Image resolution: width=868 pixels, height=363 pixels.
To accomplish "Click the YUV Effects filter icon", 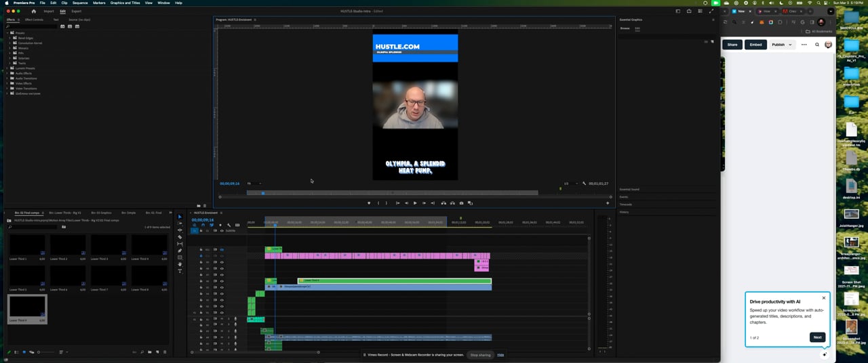I will click(x=77, y=26).
